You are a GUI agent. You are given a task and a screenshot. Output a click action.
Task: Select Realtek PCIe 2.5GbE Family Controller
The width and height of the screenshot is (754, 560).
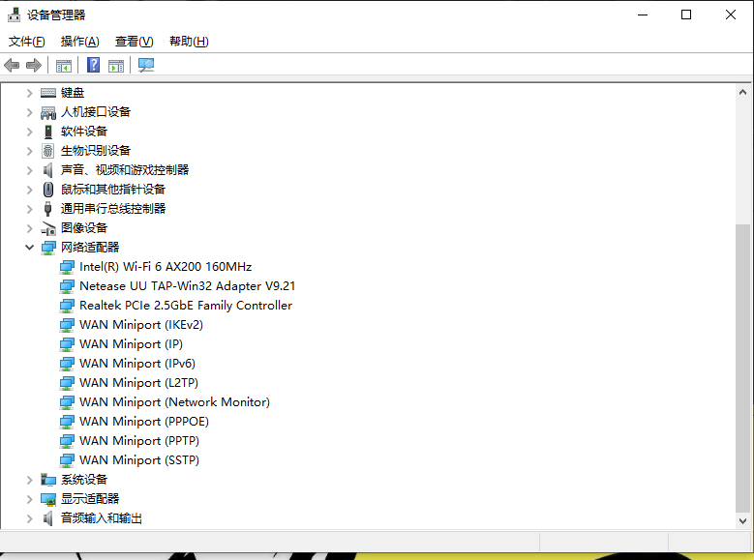click(185, 306)
